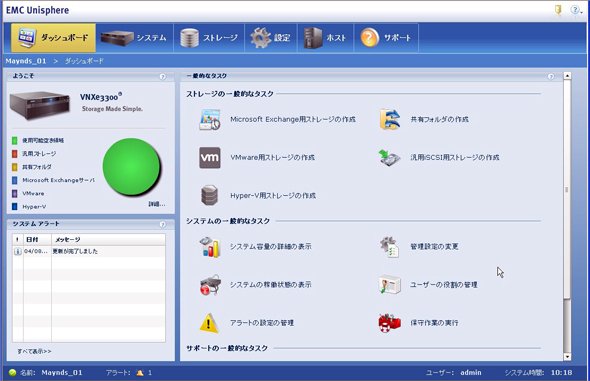Open the ホスト tab

[325, 38]
